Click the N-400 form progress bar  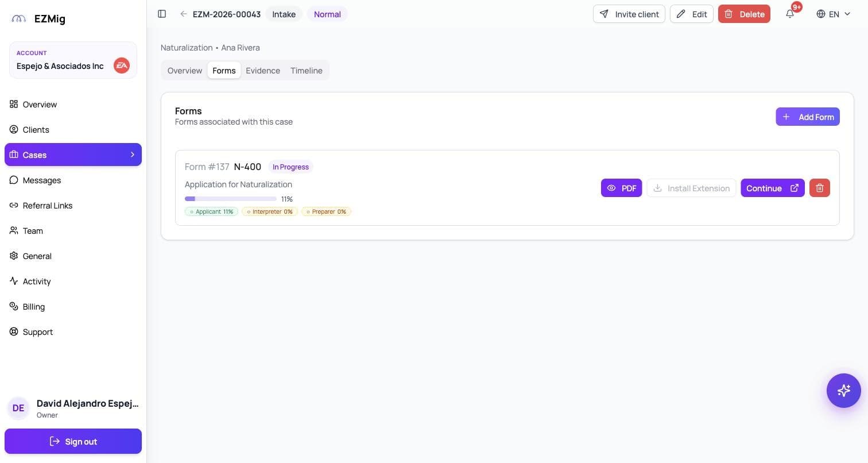[231, 199]
